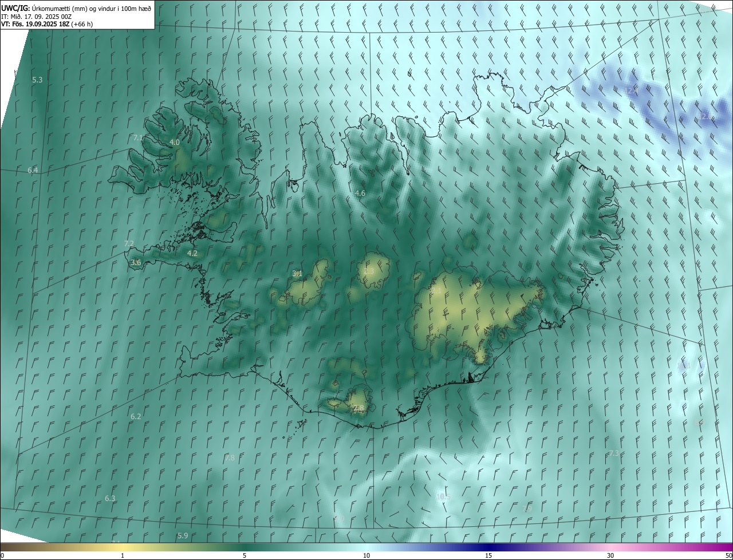Click the 7.3 value label
This screenshot has height=560, width=733.
[x=613, y=453]
